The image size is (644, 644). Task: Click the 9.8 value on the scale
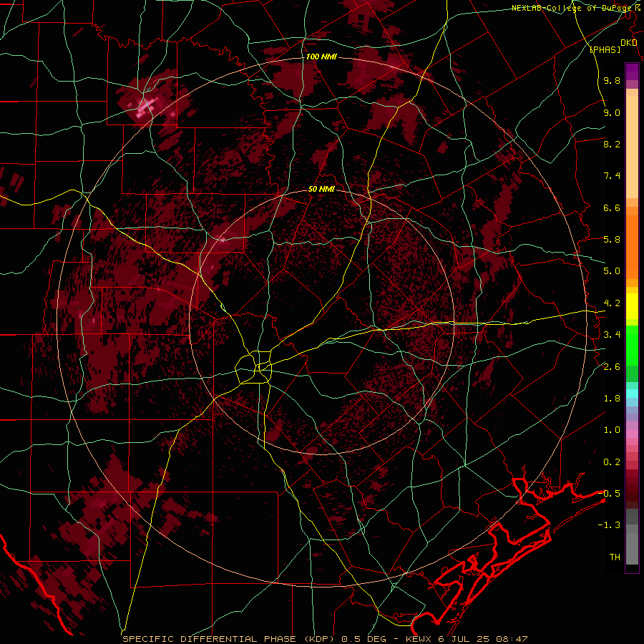(612, 81)
